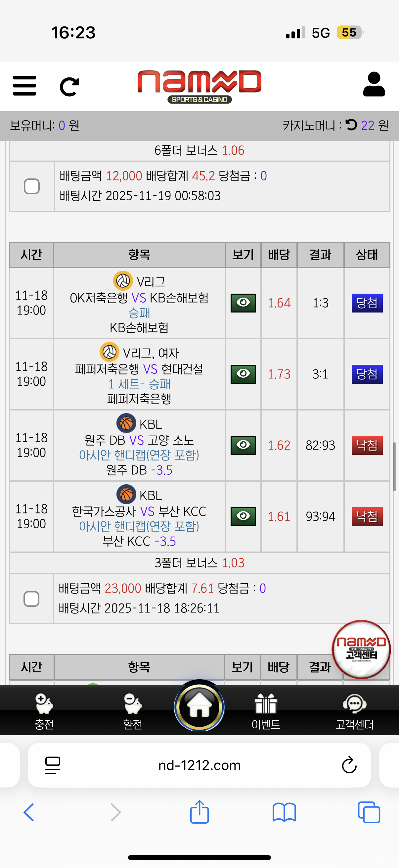Tap the page refresh arrow icon in header
The image size is (399, 868).
pos(69,87)
